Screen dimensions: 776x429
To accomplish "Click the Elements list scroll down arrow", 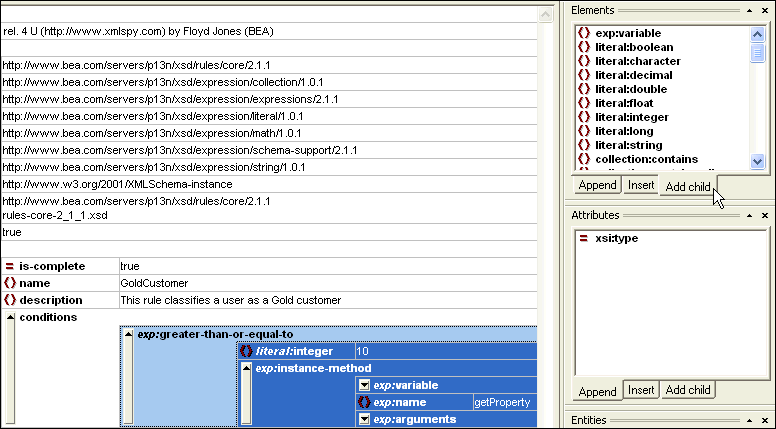I will click(x=758, y=161).
